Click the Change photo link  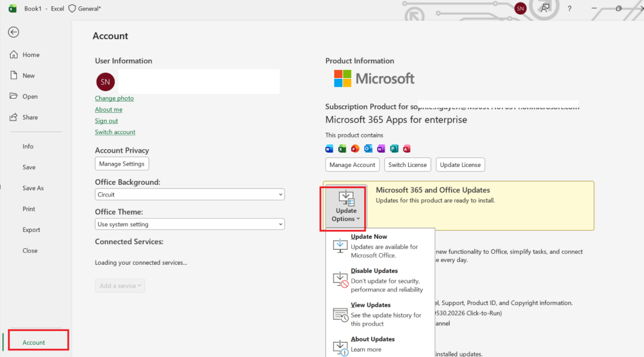pyautogui.click(x=114, y=99)
